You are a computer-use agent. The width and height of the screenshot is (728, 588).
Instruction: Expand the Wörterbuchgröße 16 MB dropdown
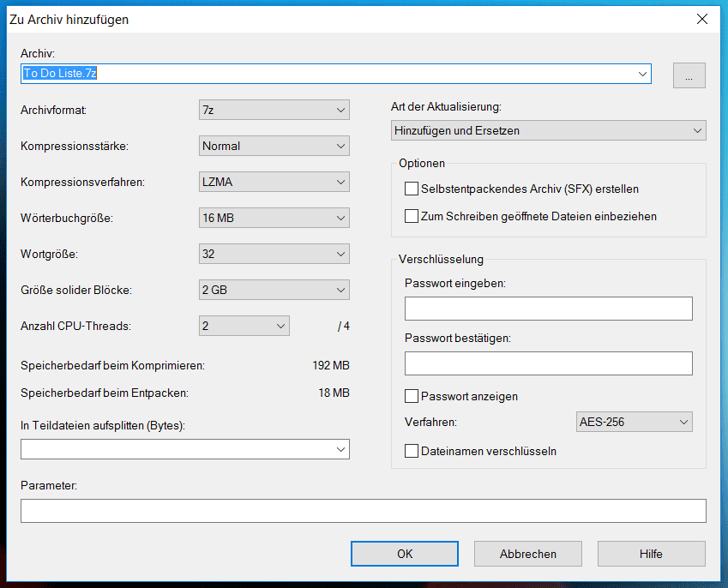pyautogui.click(x=274, y=218)
